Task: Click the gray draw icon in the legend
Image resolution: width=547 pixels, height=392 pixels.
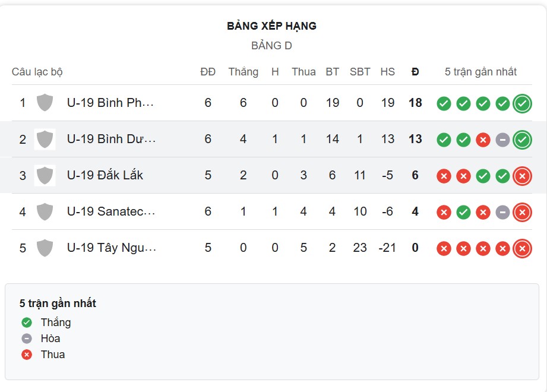Action: pyautogui.click(x=26, y=339)
